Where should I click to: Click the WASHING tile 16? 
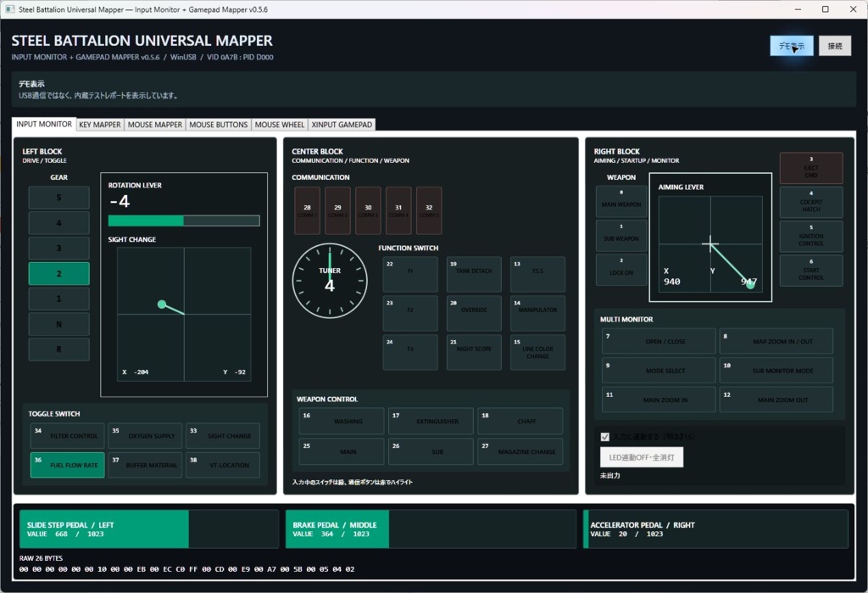point(342,421)
